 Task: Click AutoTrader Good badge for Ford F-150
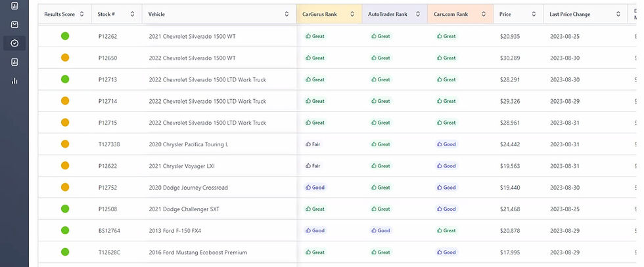point(380,231)
